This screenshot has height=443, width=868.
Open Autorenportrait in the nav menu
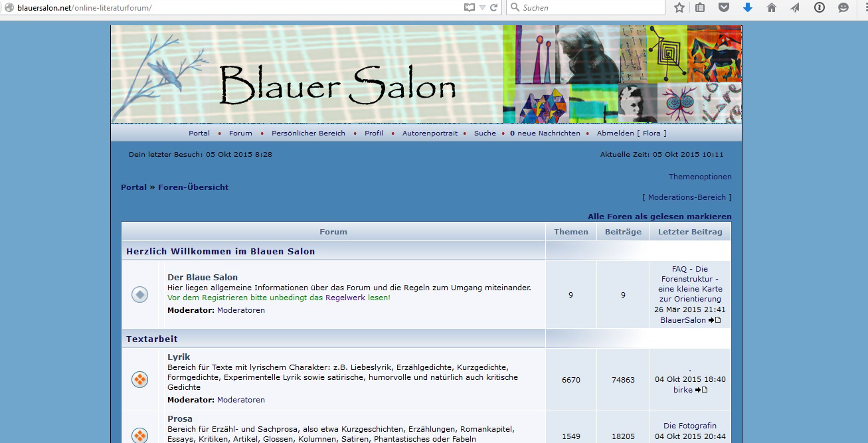click(430, 133)
